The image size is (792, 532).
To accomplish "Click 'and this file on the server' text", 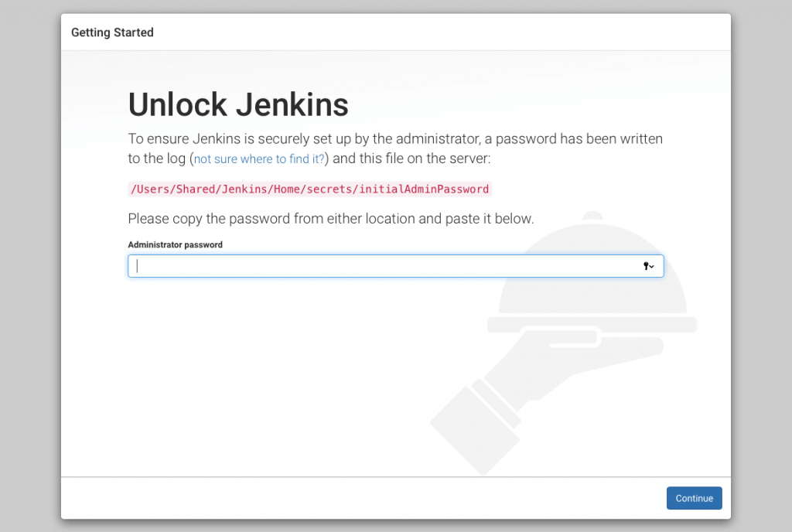I will pos(411,159).
